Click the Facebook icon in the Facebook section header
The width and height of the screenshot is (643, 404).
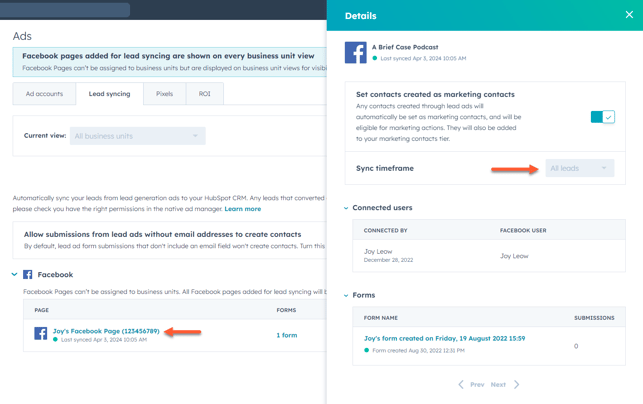click(x=27, y=274)
